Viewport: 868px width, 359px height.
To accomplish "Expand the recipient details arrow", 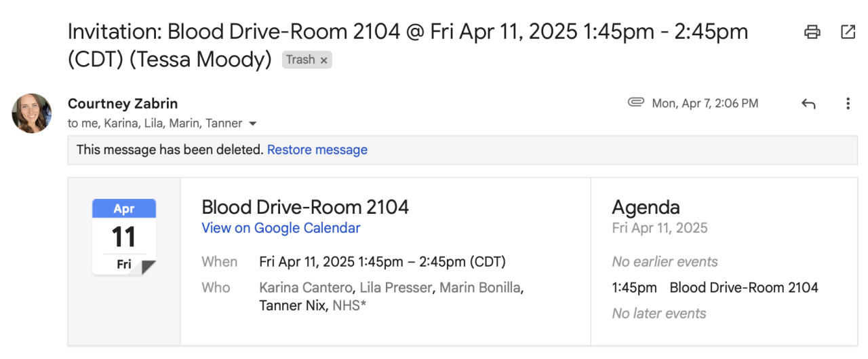I will (253, 124).
